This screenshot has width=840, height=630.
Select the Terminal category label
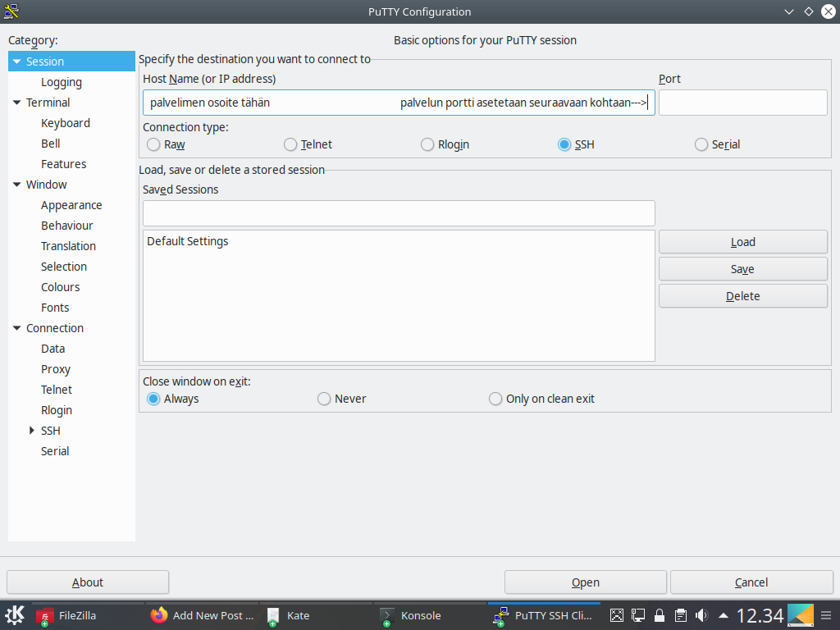(48, 103)
